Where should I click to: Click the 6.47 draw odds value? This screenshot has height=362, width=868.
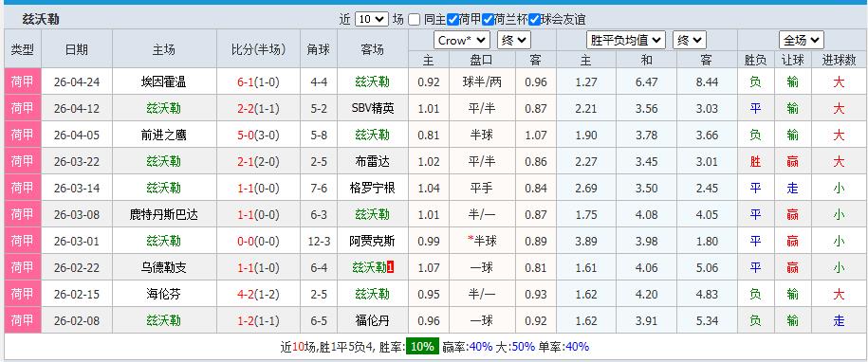coord(647,82)
